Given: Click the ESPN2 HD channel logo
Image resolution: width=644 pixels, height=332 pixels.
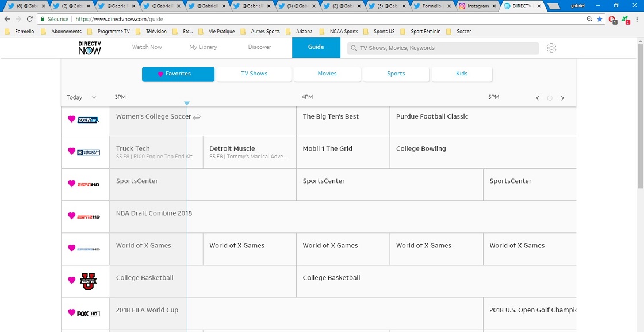Looking at the screenshot, I should point(89,216).
